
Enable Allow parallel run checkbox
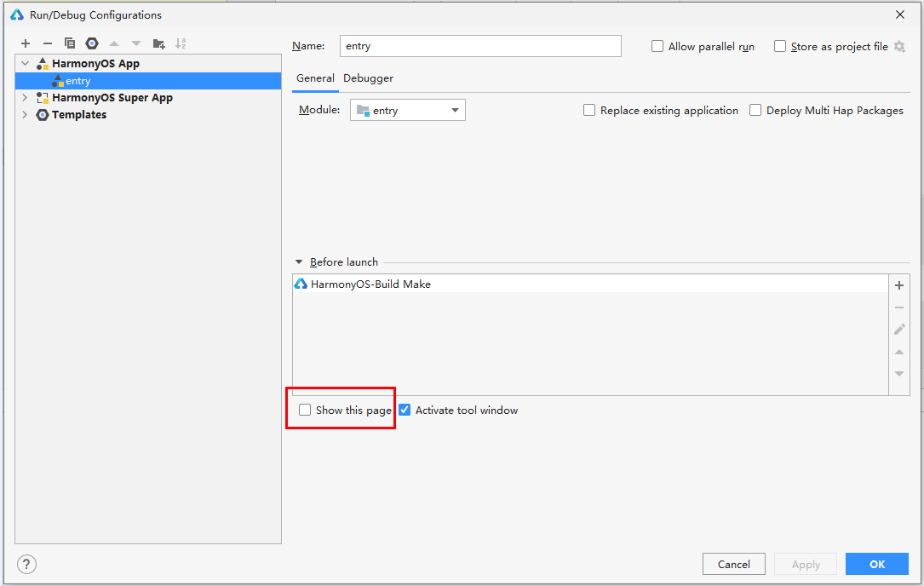click(657, 46)
